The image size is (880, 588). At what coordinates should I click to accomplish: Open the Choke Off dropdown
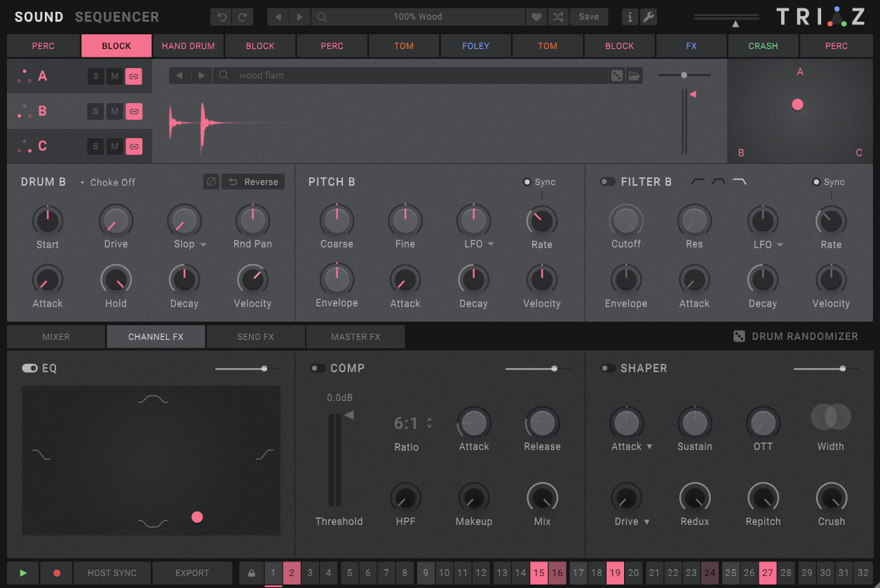(x=108, y=182)
